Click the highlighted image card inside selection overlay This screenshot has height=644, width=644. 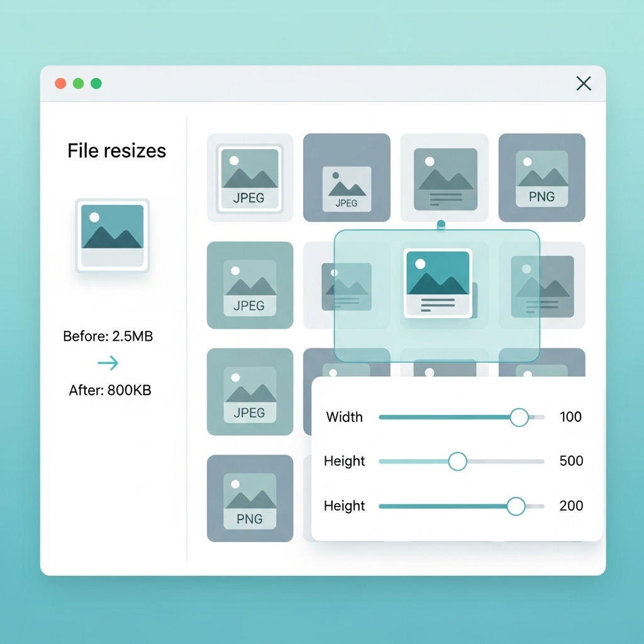(438, 283)
